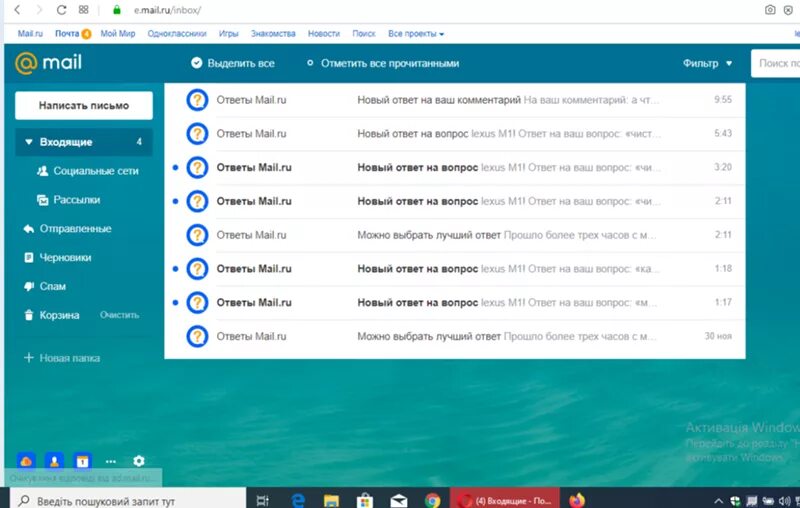The image size is (800, 508).
Task: Open Task View on the taskbar
Action: [263, 500]
